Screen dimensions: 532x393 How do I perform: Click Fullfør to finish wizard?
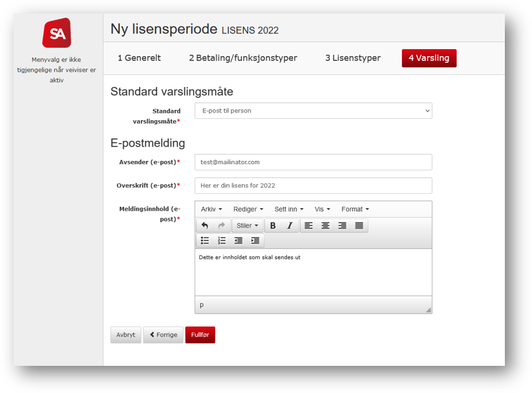(x=200, y=335)
